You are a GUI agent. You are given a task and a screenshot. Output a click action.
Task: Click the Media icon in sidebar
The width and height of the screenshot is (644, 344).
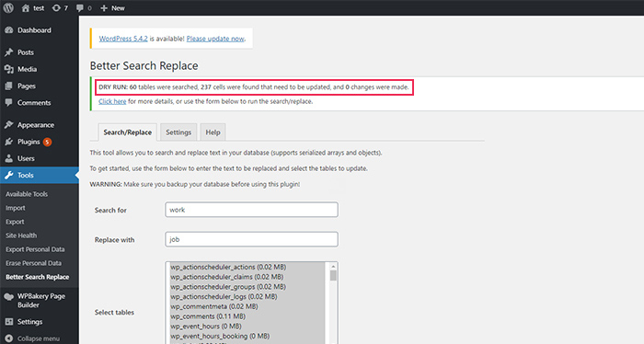(8, 69)
